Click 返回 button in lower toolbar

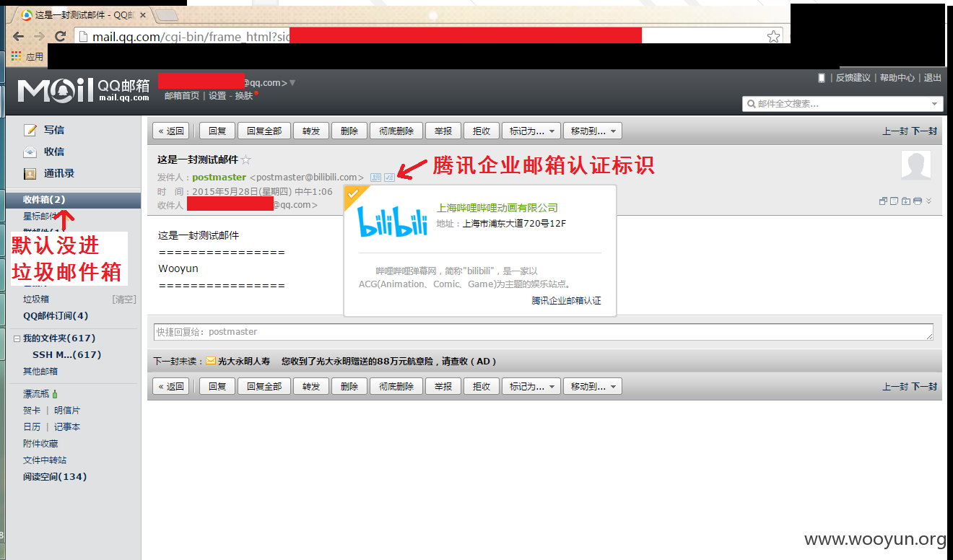tap(171, 386)
